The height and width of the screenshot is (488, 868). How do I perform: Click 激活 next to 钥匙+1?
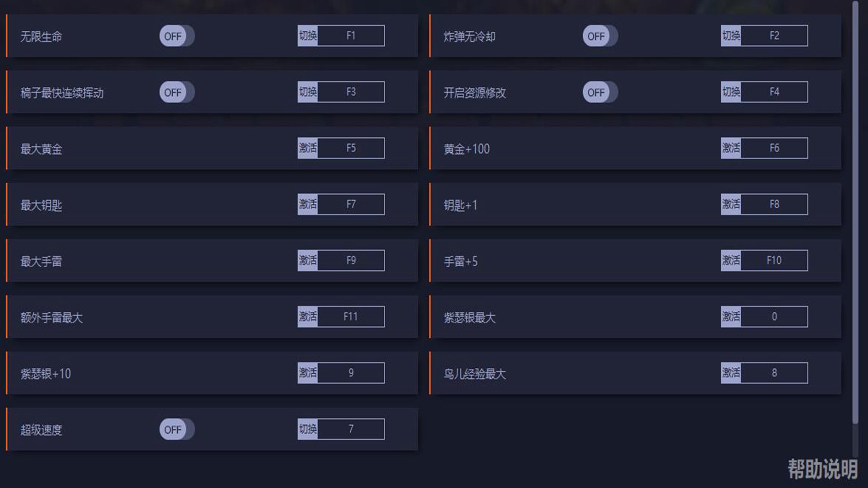(731, 204)
